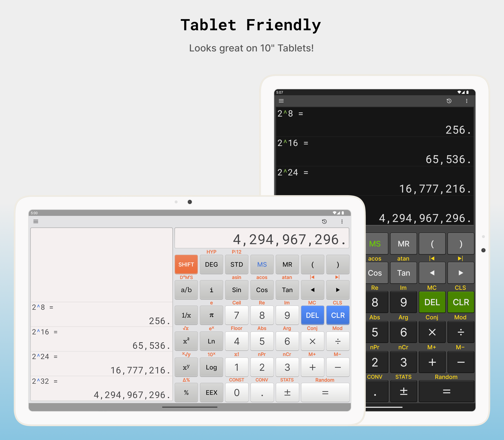Tap equals key on dark calculator
The width and height of the screenshot is (504, 440).
pos(447,391)
